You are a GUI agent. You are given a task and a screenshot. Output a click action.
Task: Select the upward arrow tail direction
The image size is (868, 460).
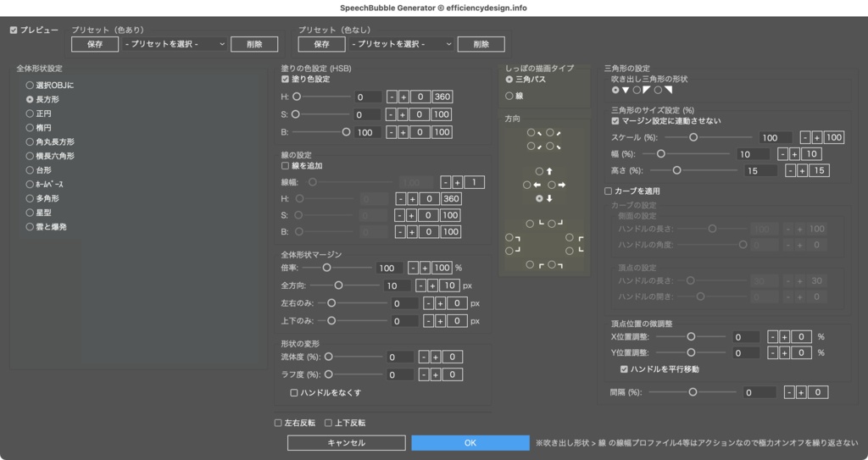point(539,172)
